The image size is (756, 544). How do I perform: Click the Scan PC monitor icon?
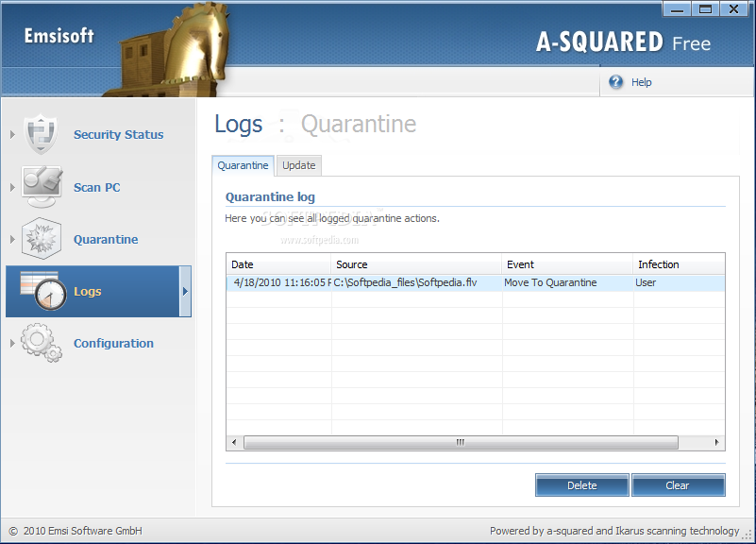tap(42, 187)
